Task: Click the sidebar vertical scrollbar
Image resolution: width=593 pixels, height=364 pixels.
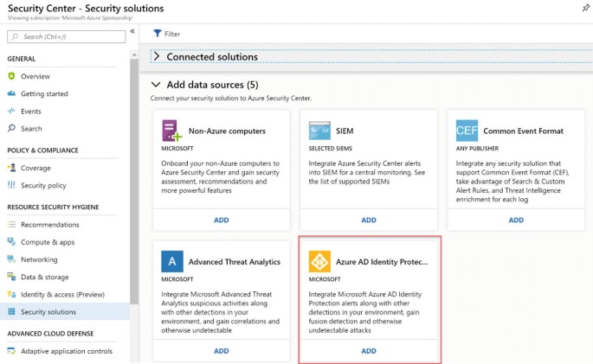Action: point(134,182)
